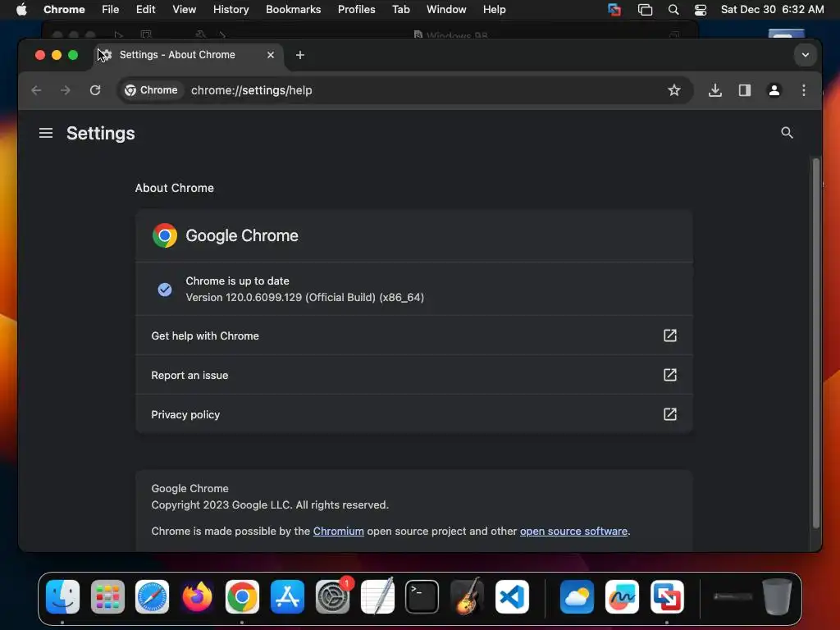Click the VMware Fusion menu bar icon
This screenshot has width=840, height=630.
614,10
